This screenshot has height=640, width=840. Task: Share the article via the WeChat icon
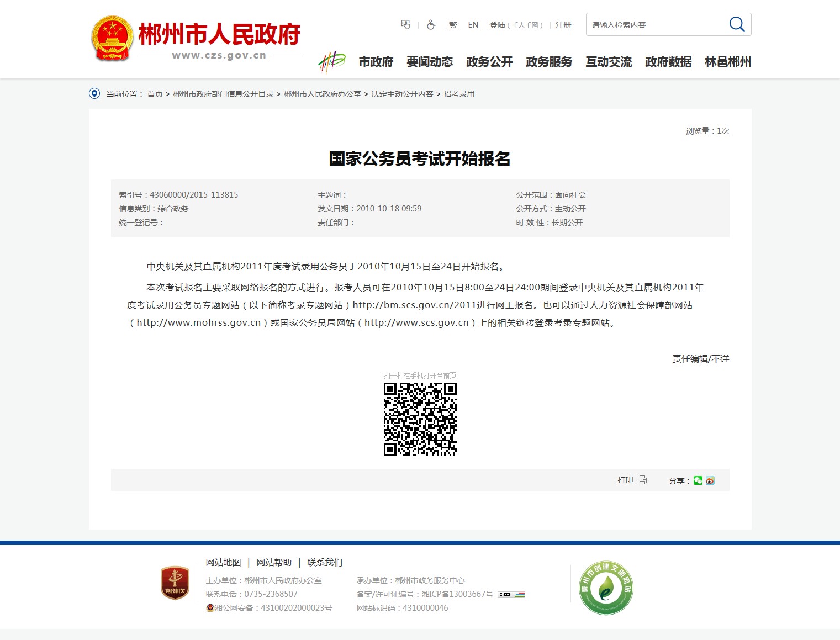tap(698, 480)
